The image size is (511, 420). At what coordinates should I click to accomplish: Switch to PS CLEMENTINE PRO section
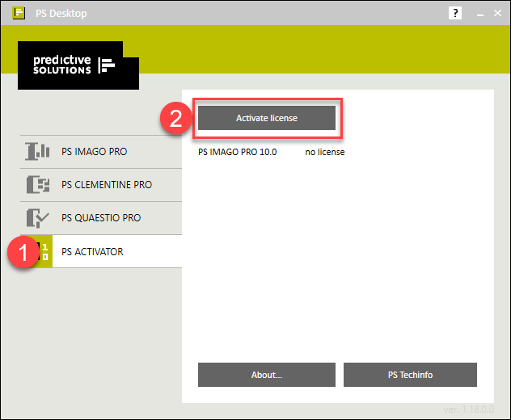[101, 185]
